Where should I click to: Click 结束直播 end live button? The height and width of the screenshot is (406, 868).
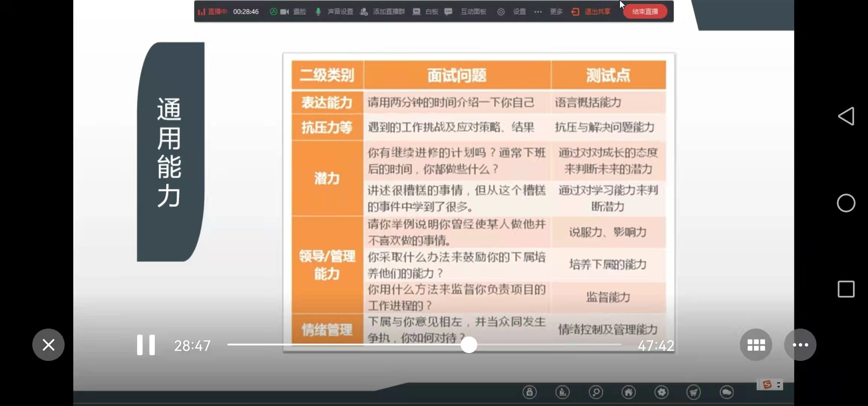point(645,12)
